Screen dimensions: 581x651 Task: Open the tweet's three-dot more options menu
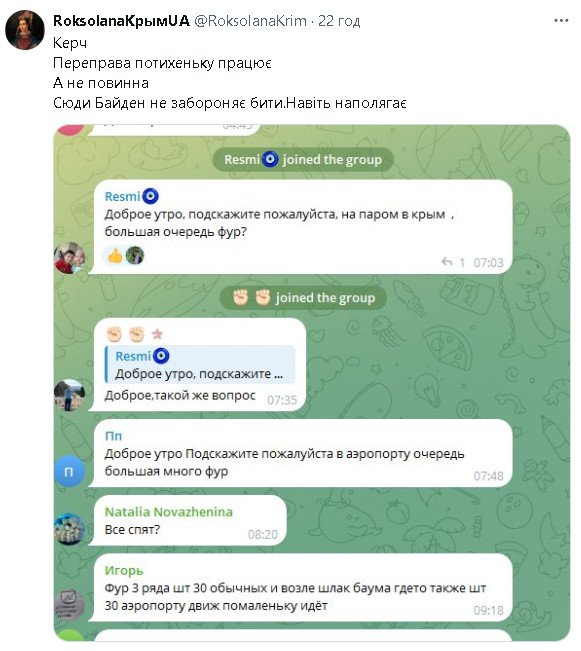click(x=561, y=20)
